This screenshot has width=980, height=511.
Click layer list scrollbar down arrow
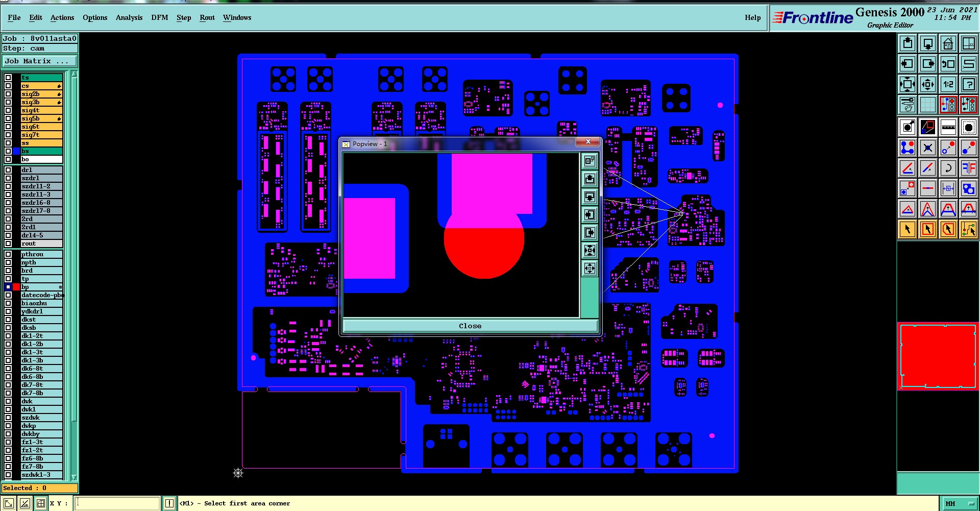(x=74, y=477)
